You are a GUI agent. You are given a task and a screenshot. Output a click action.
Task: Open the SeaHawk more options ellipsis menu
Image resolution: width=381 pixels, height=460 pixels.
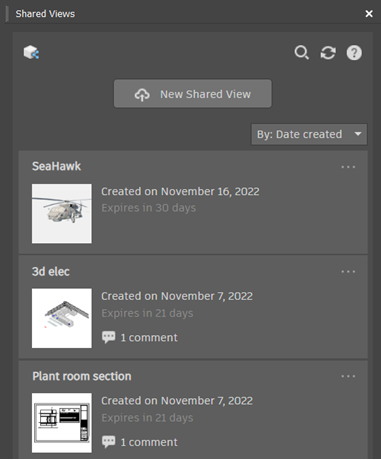348,167
